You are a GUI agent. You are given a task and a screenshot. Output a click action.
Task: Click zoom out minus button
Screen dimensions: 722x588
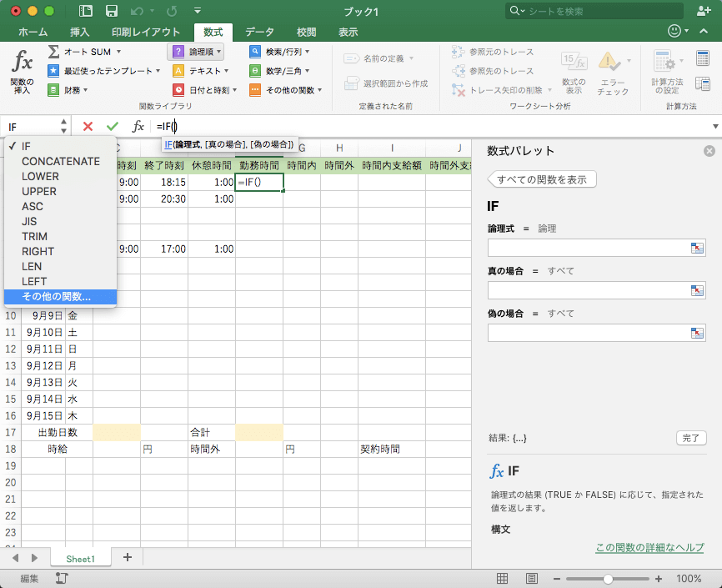(557, 579)
